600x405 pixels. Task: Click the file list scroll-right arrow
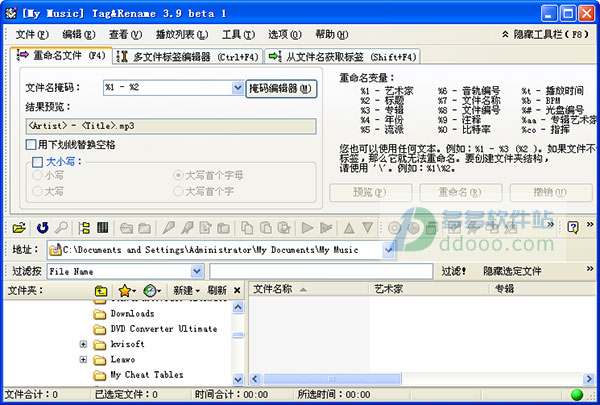pyautogui.click(x=589, y=379)
